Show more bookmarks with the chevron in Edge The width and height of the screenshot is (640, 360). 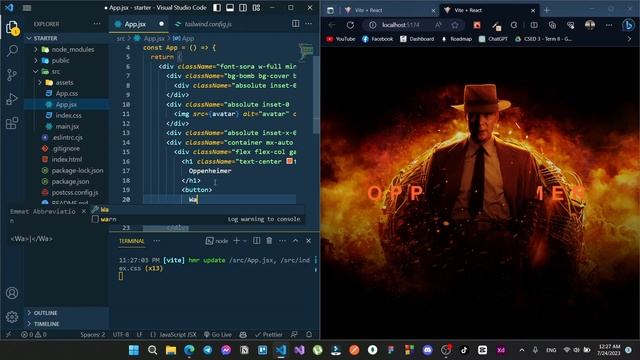629,39
